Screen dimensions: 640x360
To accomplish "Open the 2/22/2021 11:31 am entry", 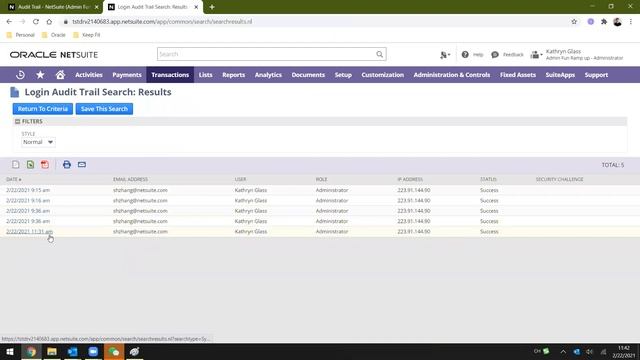I will click(x=29, y=231).
